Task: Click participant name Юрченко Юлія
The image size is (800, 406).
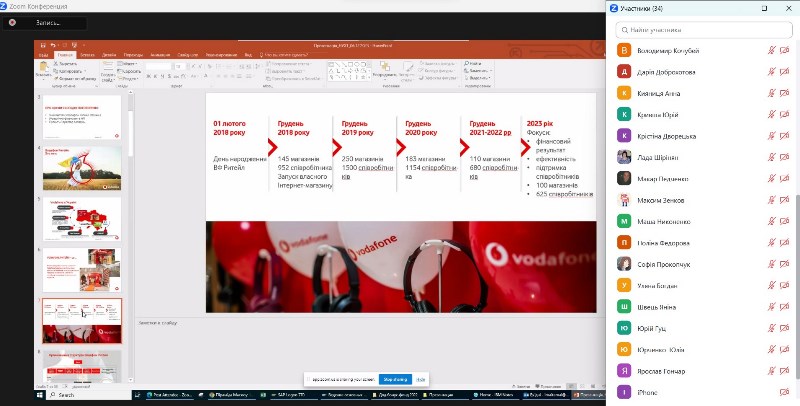Action: (660, 349)
